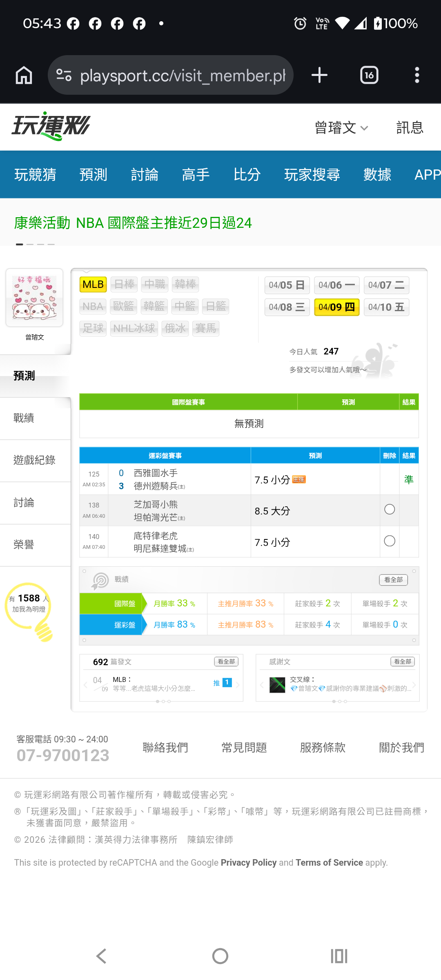441x980 pixels.
Task: Tap the browser home icon
Action: click(24, 75)
